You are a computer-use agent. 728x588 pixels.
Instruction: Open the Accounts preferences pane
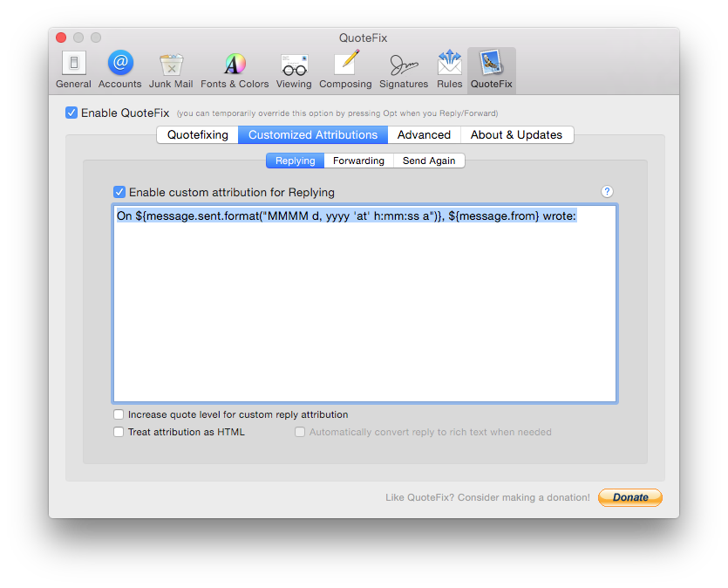(119, 70)
